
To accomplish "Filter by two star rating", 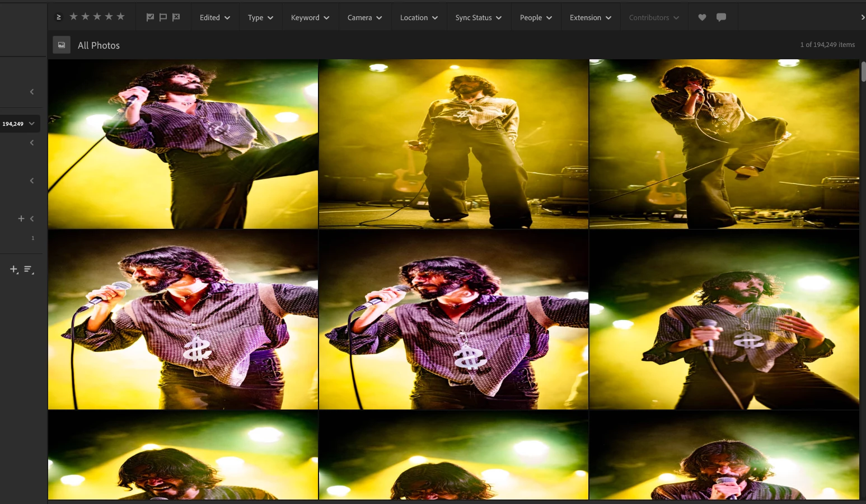I will [85, 17].
